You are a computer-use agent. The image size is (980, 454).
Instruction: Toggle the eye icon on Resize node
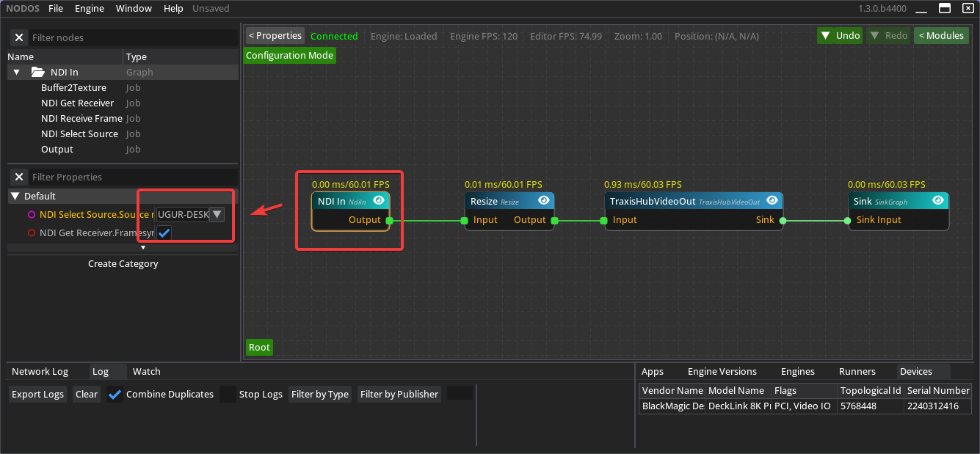coord(544,200)
